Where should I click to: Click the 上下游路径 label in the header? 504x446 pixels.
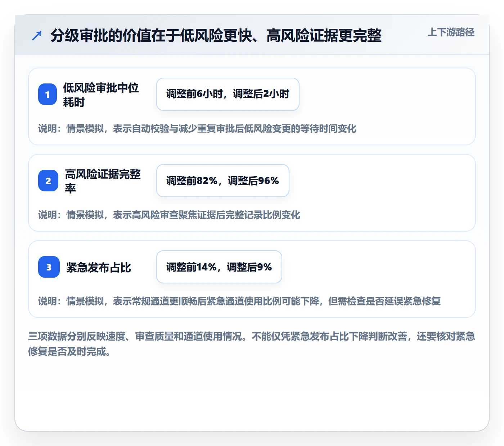[x=451, y=32]
